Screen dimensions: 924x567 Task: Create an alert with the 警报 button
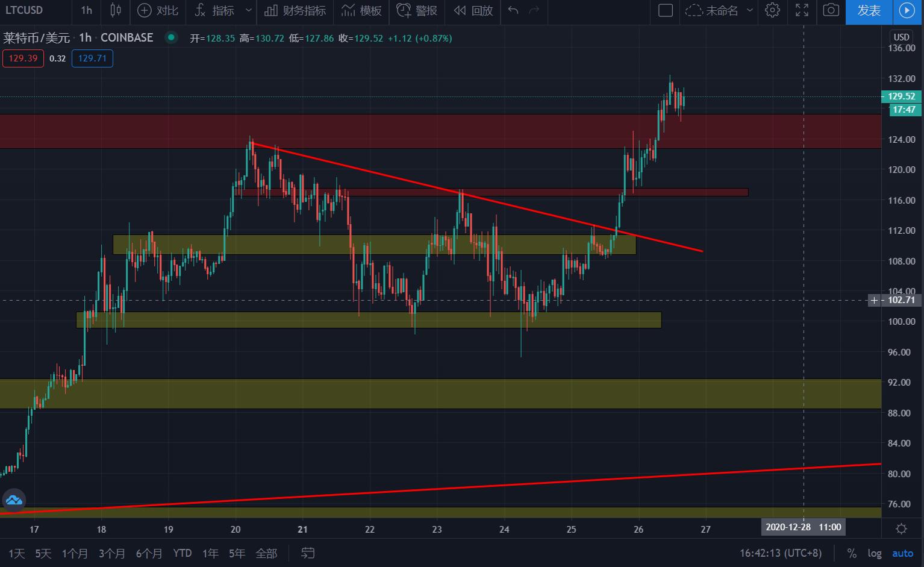pos(417,10)
